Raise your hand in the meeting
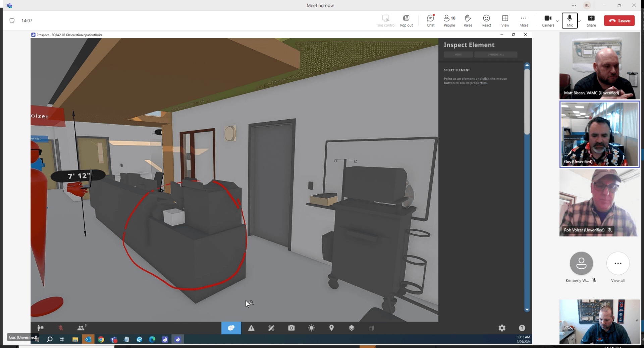The width and height of the screenshot is (644, 348). tap(468, 20)
